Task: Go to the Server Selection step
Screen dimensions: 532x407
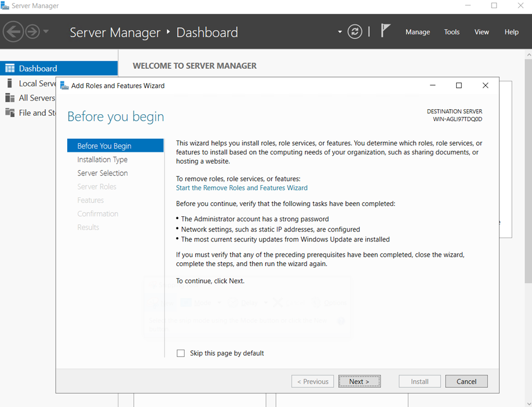Action: point(102,173)
